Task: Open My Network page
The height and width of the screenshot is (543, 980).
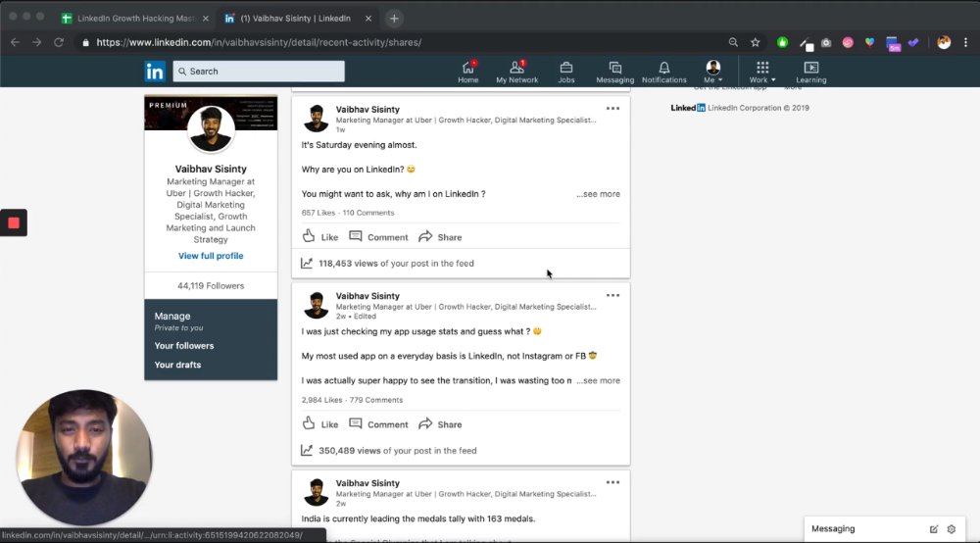Action: (x=516, y=72)
